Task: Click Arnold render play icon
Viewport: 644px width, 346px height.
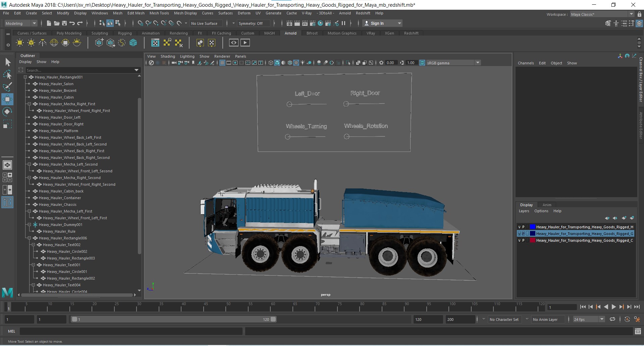Action: pyautogui.click(x=245, y=43)
